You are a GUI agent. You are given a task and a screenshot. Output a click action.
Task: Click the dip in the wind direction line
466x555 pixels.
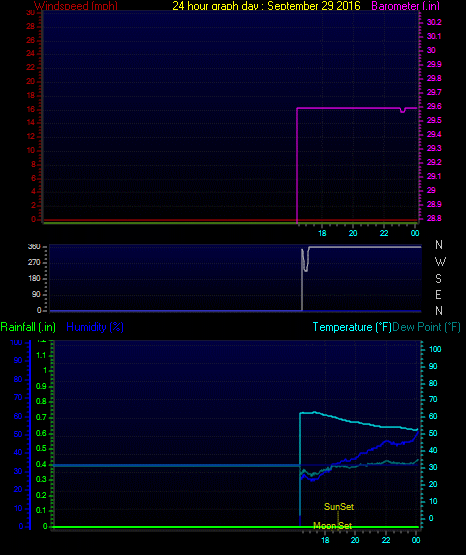[x=305, y=265]
